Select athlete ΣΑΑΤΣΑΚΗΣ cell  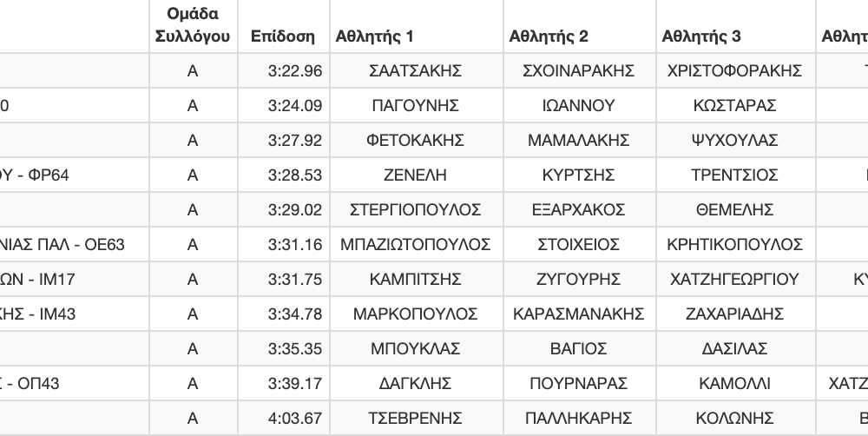pos(417,71)
